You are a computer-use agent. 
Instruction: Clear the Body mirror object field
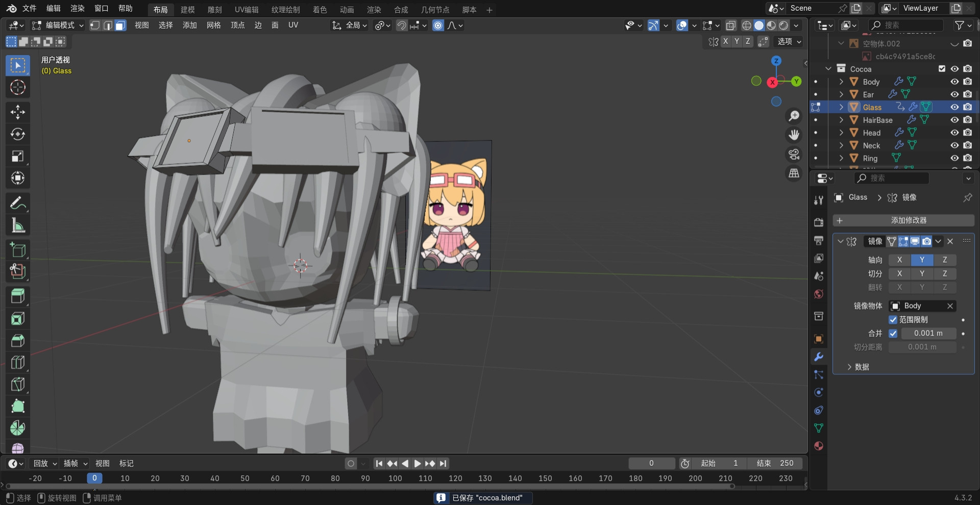tap(950, 306)
